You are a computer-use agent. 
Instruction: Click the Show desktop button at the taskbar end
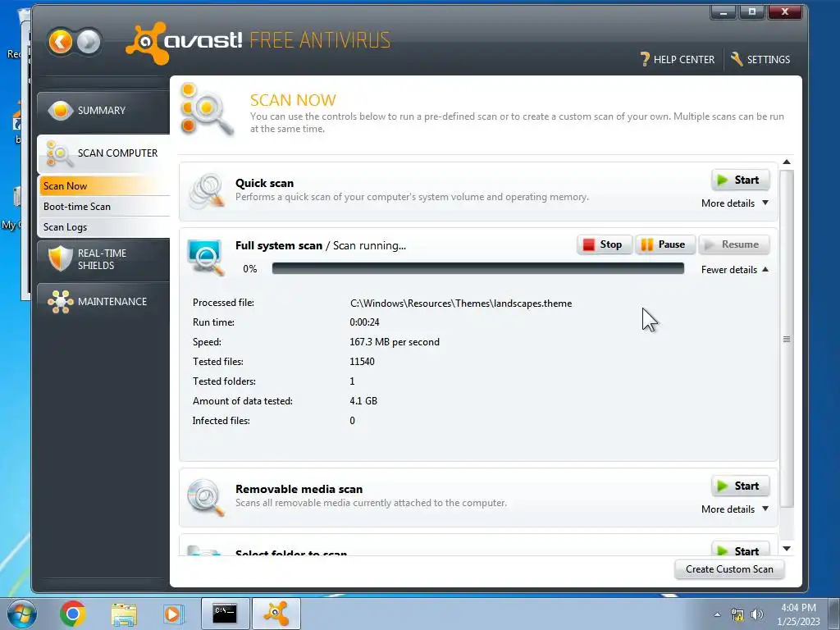(x=834, y=614)
